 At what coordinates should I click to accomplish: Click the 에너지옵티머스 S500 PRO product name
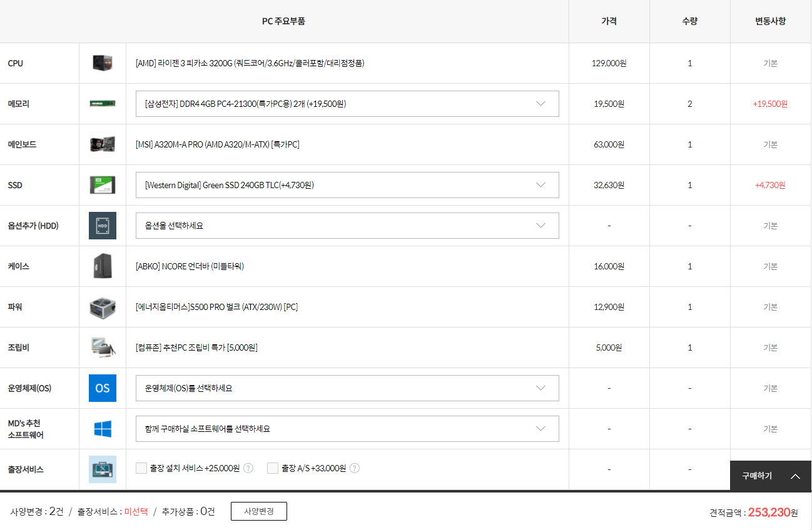(216, 307)
